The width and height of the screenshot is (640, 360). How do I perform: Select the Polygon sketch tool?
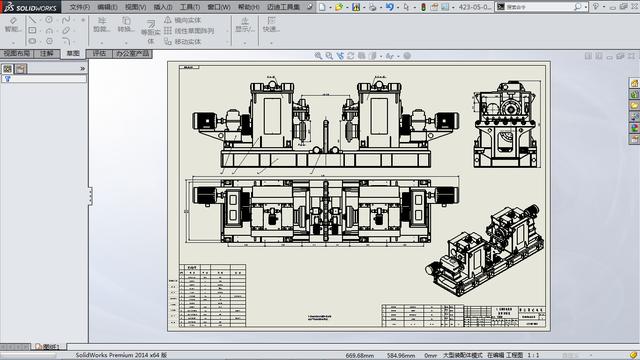tap(49, 41)
